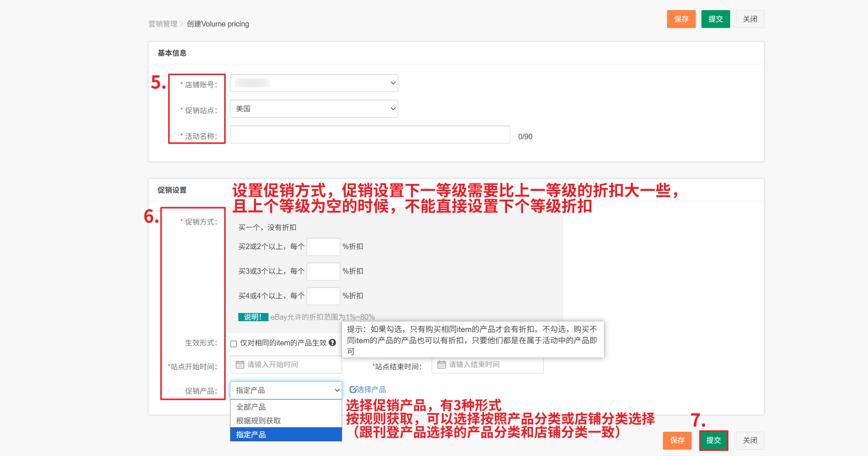Click the help question mark icon

point(332,342)
